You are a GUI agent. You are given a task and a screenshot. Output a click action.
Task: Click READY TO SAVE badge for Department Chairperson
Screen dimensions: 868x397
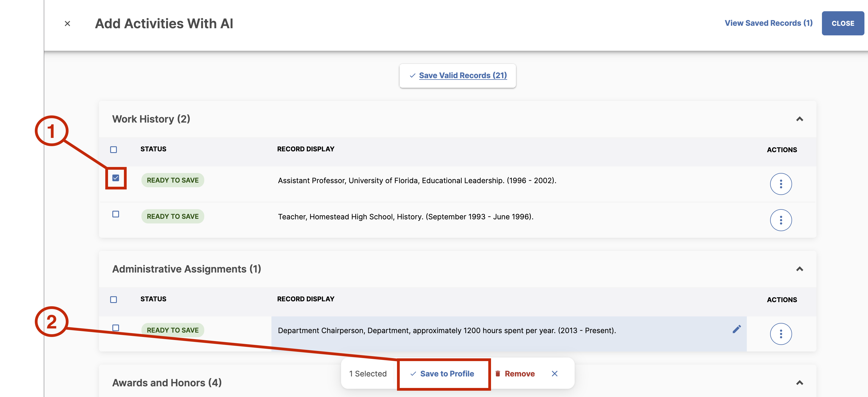coord(172,330)
